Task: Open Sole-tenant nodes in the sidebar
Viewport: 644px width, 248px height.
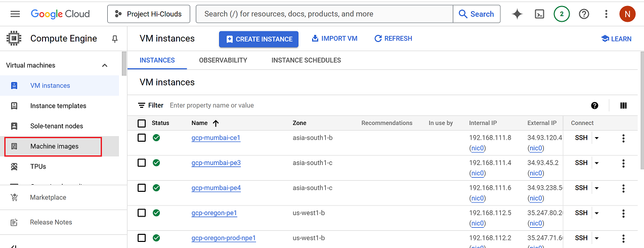Action: pyautogui.click(x=60, y=126)
